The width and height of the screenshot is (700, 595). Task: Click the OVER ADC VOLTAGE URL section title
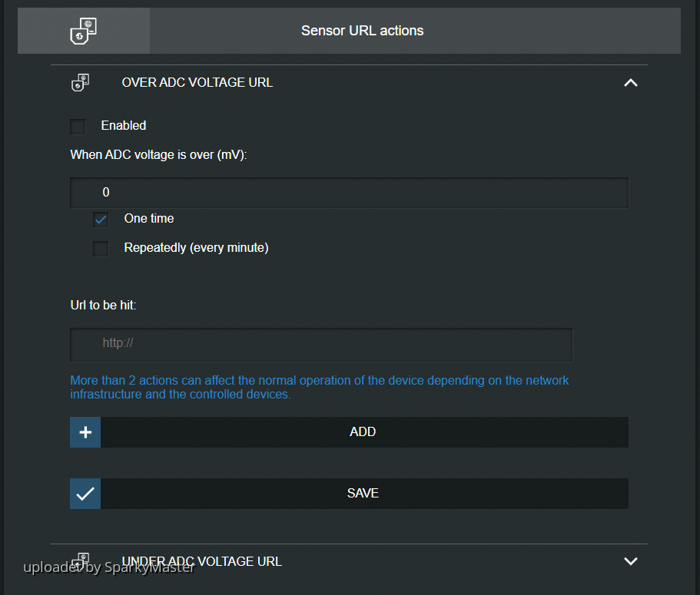pyautogui.click(x=197, y=83)
